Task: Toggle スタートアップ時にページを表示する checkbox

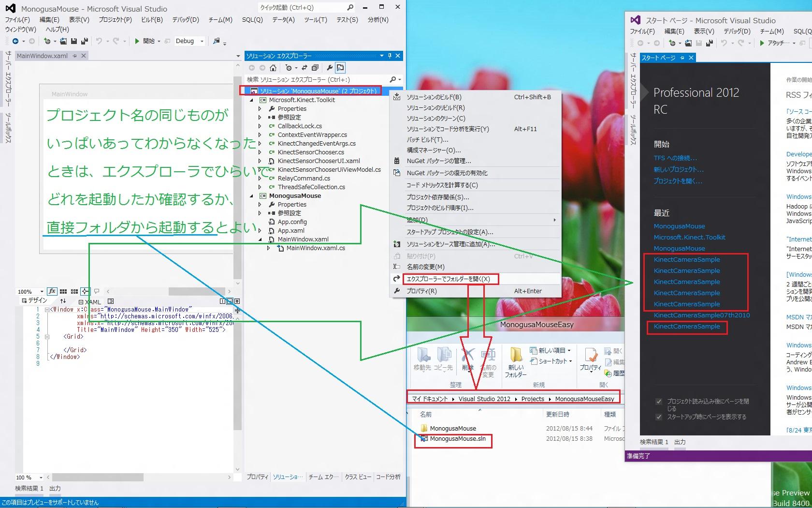Action: point(658,417)
